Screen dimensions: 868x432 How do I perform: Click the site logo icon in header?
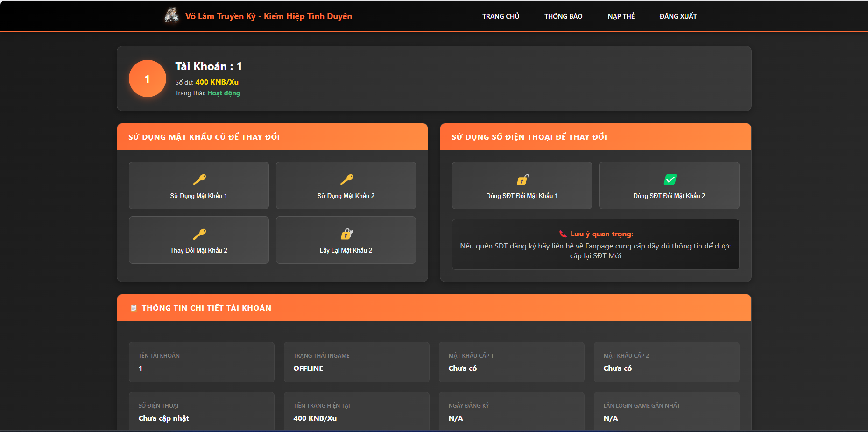point(171,16)
